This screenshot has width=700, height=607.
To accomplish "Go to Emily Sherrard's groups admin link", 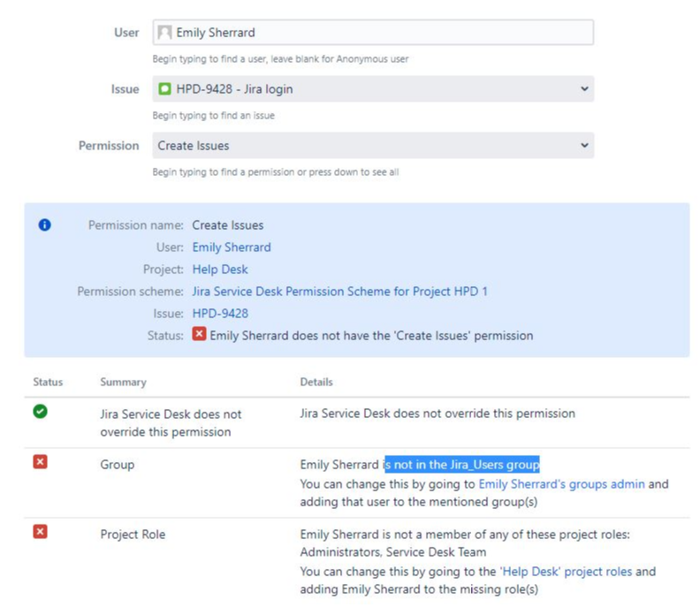I will 561,484.
